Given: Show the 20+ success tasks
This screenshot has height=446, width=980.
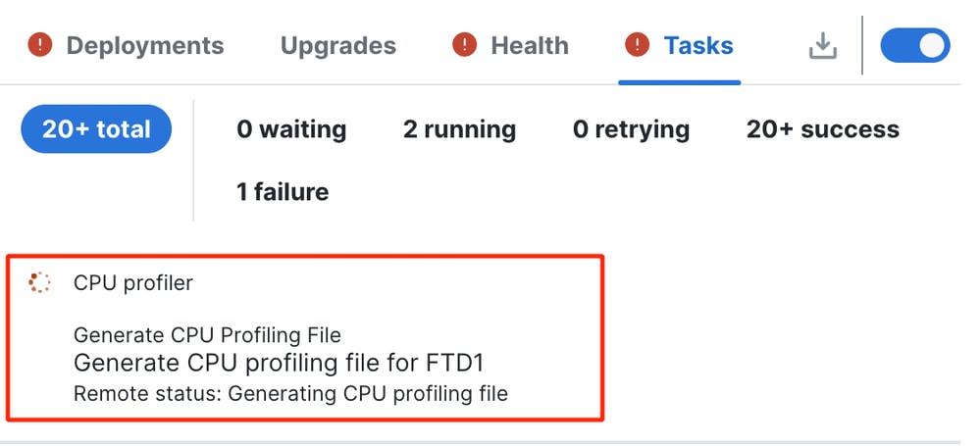Looking at the screenshot, I should point(822,129).
